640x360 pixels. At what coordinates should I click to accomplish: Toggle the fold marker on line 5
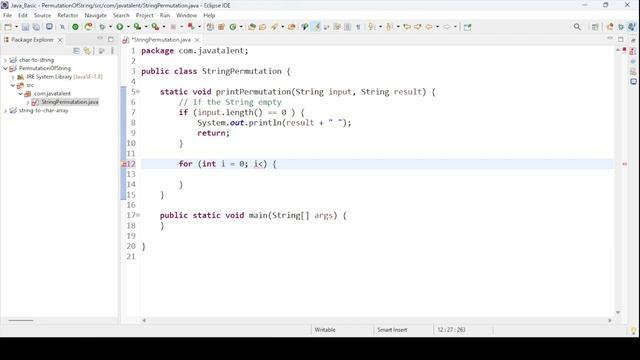pyautogui.click(x=138, y=92)
